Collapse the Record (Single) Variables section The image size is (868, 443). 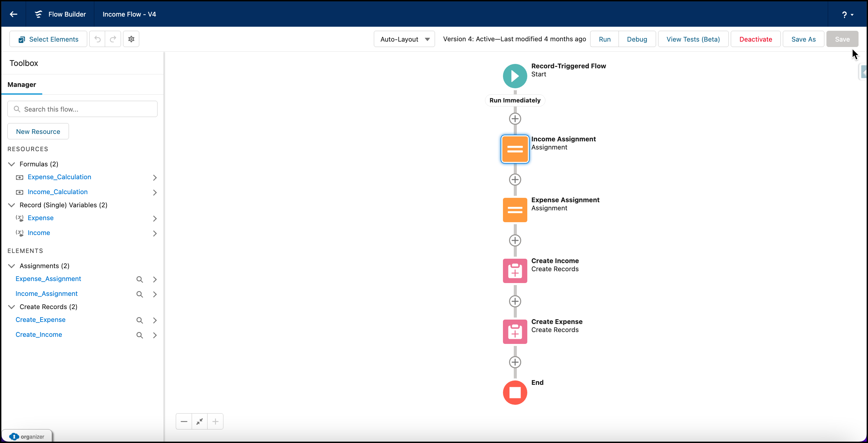coord(11,205)
